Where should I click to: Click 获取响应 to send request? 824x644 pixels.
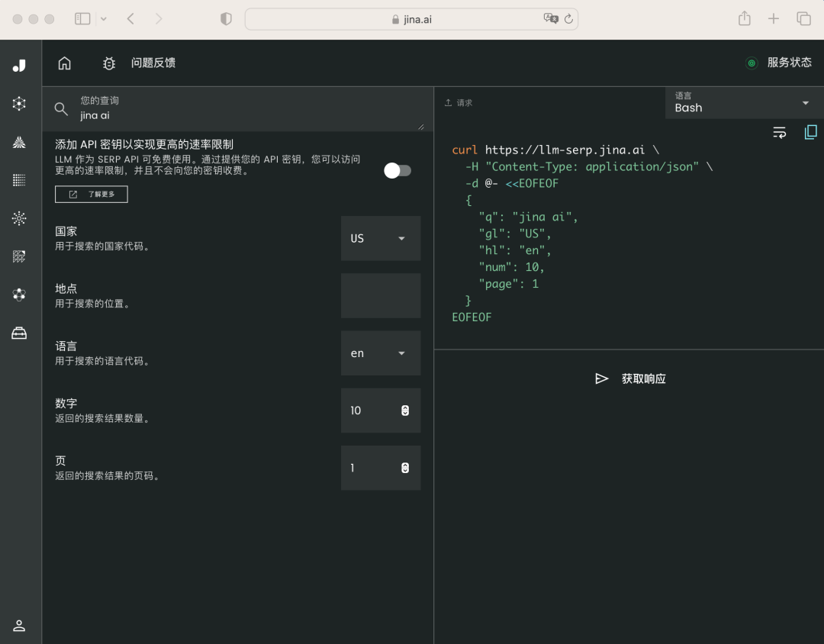coord(630,378)
